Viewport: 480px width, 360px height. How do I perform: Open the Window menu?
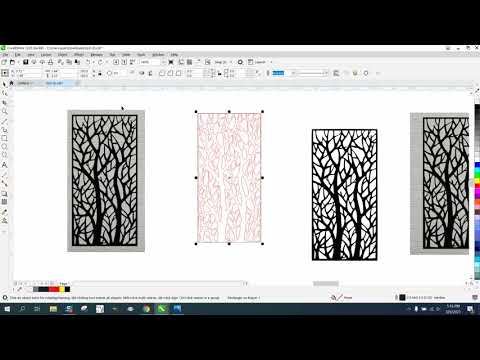(x=158, y=54)
